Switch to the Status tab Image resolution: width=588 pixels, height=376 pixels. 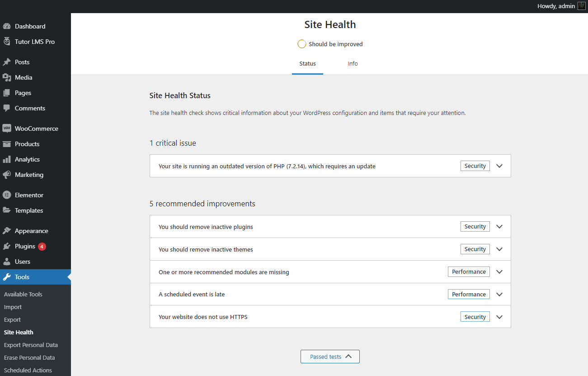coord(307,64)
